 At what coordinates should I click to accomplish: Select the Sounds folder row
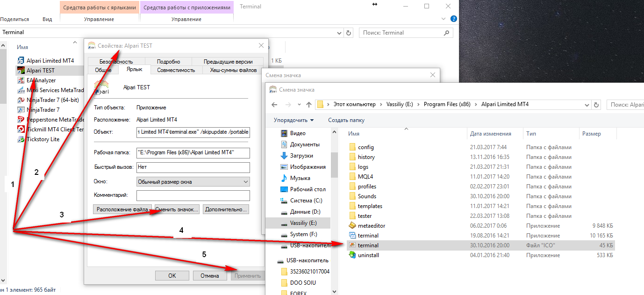tap(481, 196)
